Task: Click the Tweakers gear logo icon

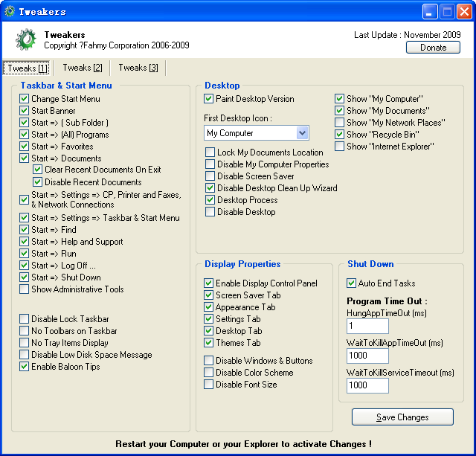Action: 26,39
